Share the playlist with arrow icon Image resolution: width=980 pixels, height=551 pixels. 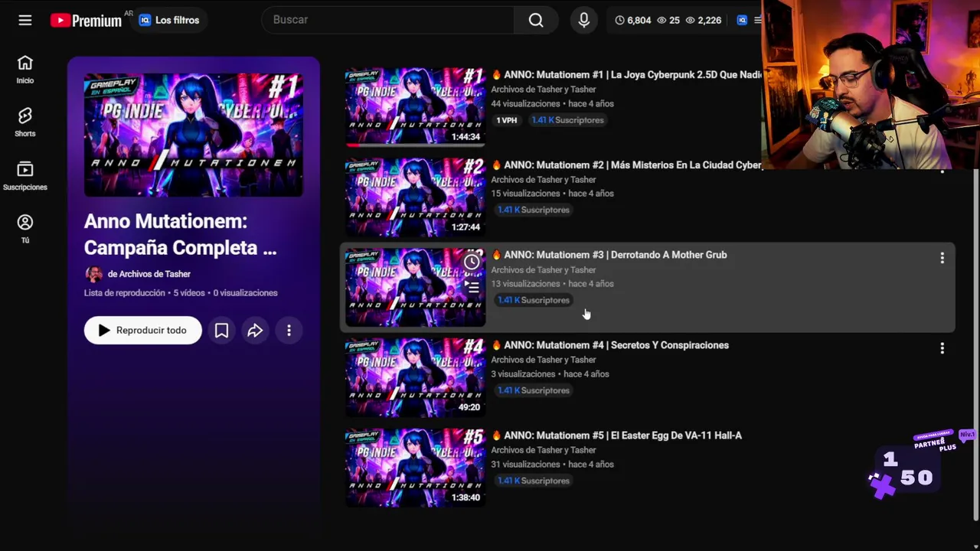coord(255,331)
